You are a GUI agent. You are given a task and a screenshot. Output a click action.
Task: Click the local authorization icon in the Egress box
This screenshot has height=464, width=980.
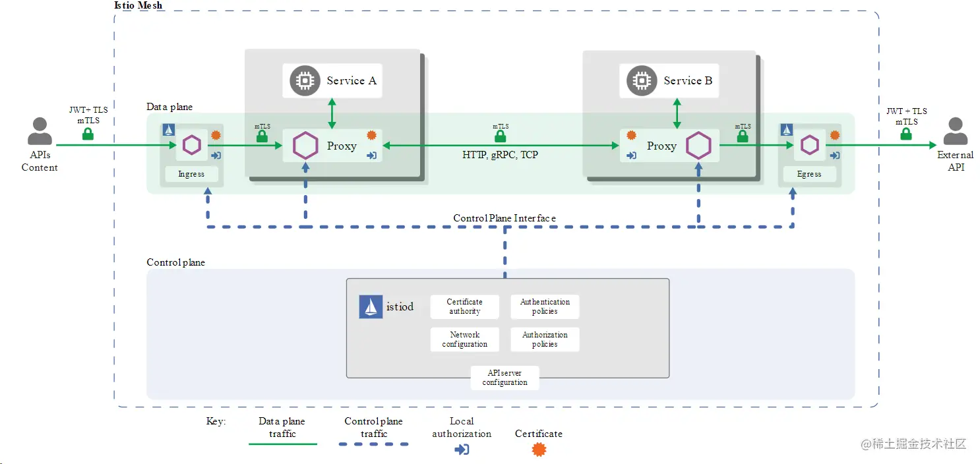click(835, 156)
